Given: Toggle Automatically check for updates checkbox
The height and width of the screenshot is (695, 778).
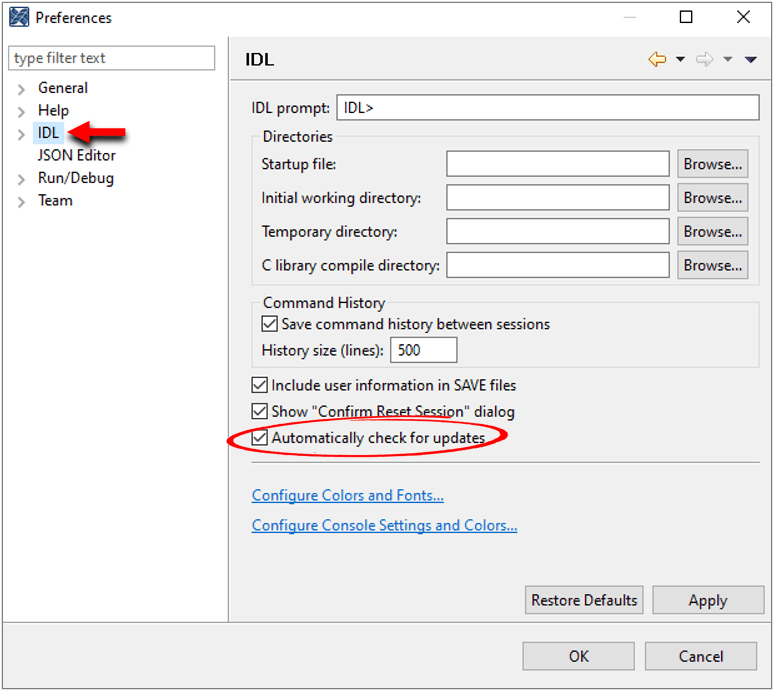Looking at the screenshot, I should click(259, 438).
